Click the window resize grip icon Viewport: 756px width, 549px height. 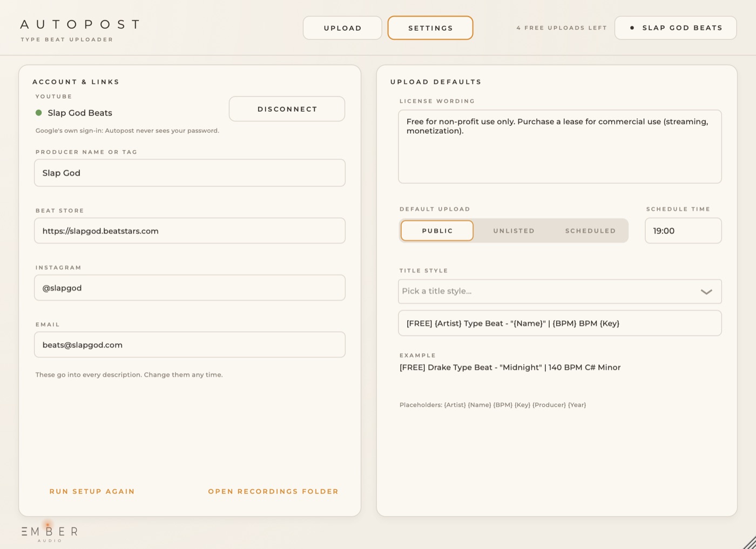point(750,543)
